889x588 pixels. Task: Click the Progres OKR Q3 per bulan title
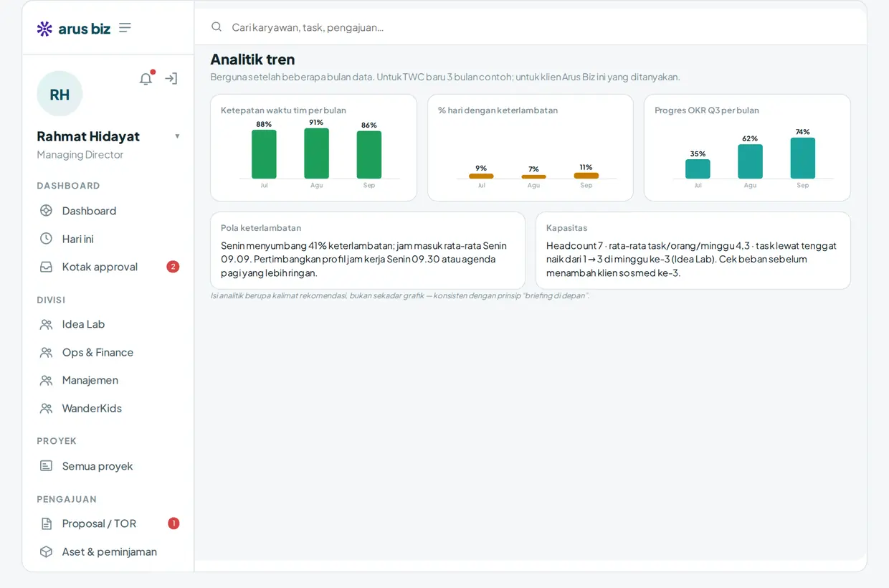point(707,110)
